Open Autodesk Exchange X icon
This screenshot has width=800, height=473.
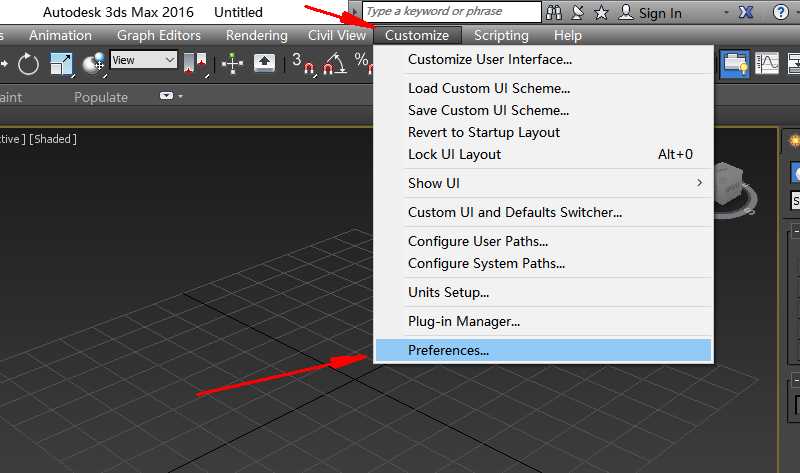point(746,12)
